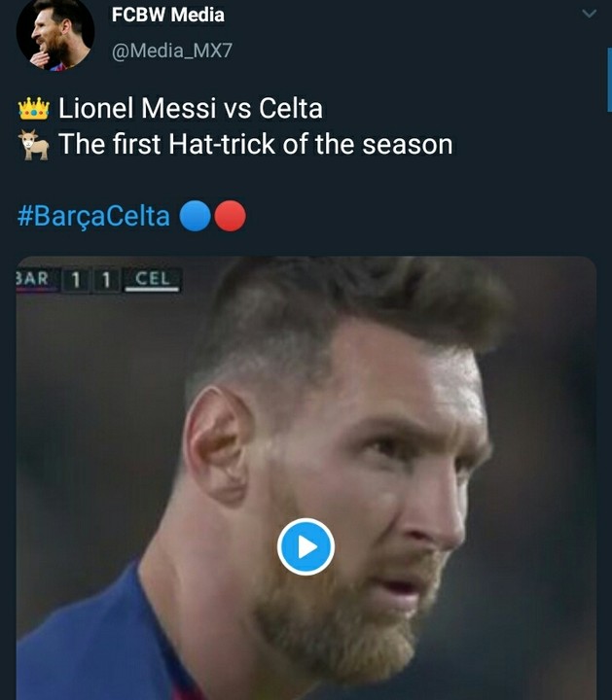
Task: Click the red circle emoji
Action: [x=230, y=216]
